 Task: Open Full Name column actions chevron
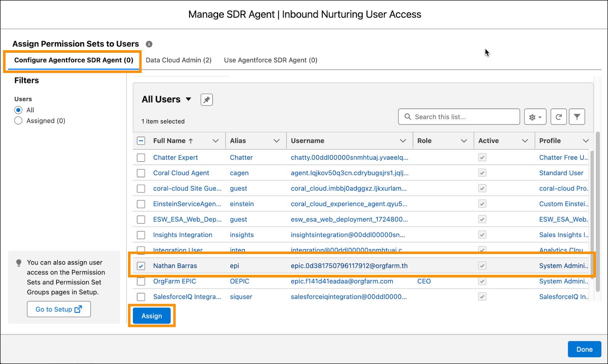(215, 141)
